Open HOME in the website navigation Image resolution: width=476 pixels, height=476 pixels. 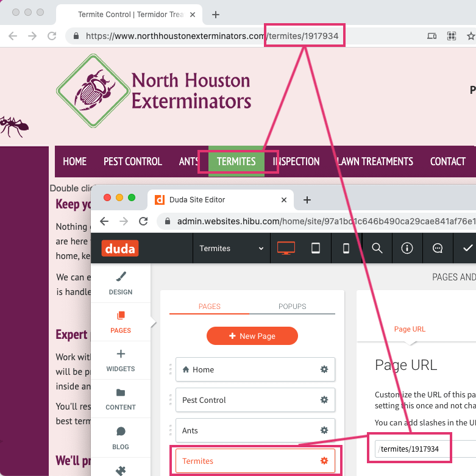75,162
